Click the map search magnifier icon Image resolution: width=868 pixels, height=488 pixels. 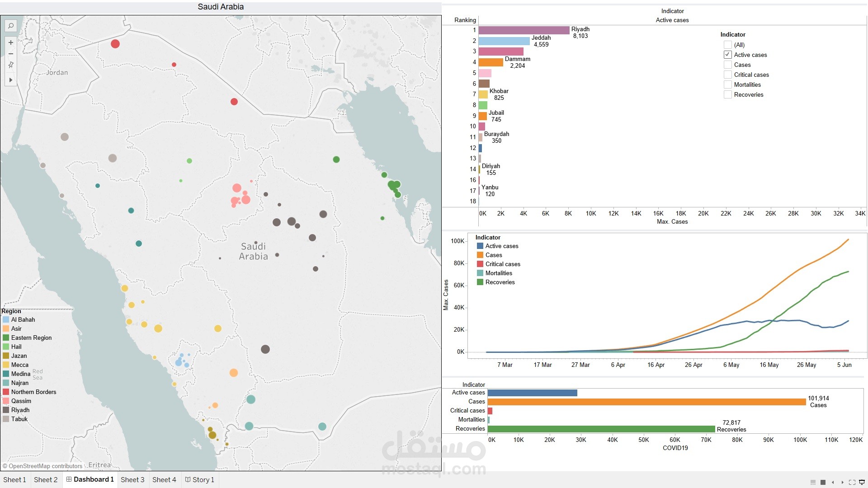click(x=10, y=26)
